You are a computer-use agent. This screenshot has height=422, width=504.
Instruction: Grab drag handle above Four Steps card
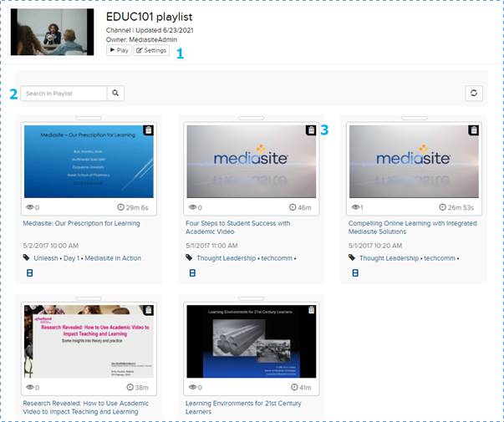tap(251, 118)
